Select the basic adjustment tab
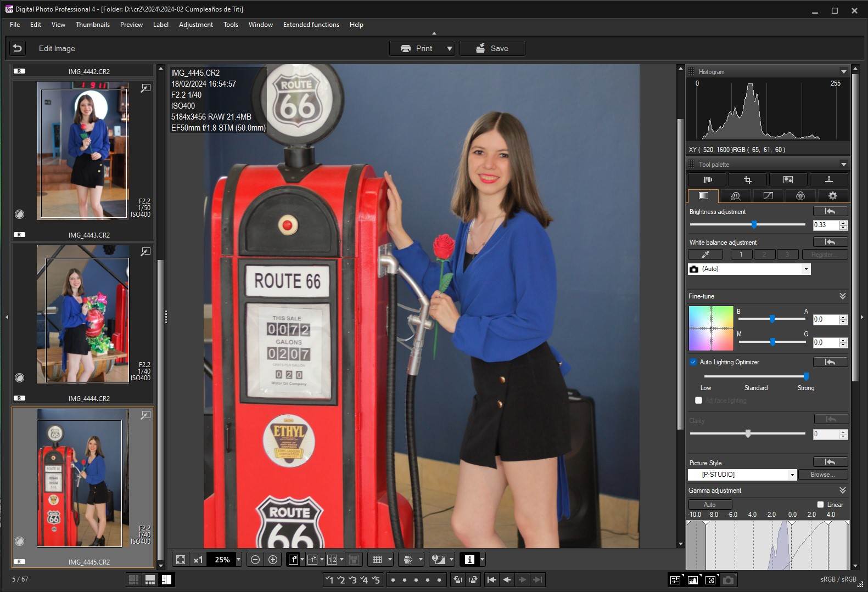This screenshot has height=592, width=868. pos(703,196)
